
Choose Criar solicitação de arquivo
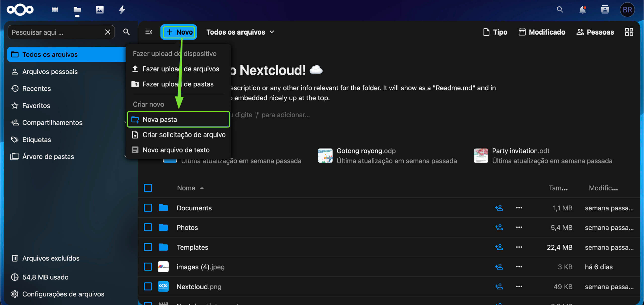click(178, 135)
